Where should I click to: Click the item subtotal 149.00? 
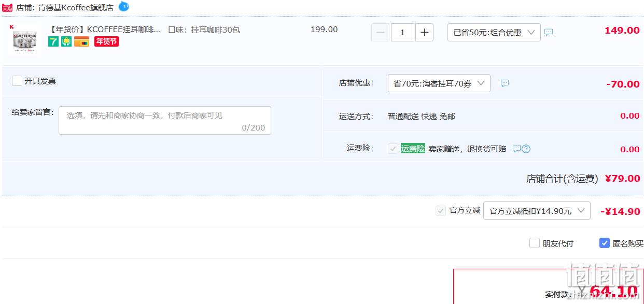point(622,31)
